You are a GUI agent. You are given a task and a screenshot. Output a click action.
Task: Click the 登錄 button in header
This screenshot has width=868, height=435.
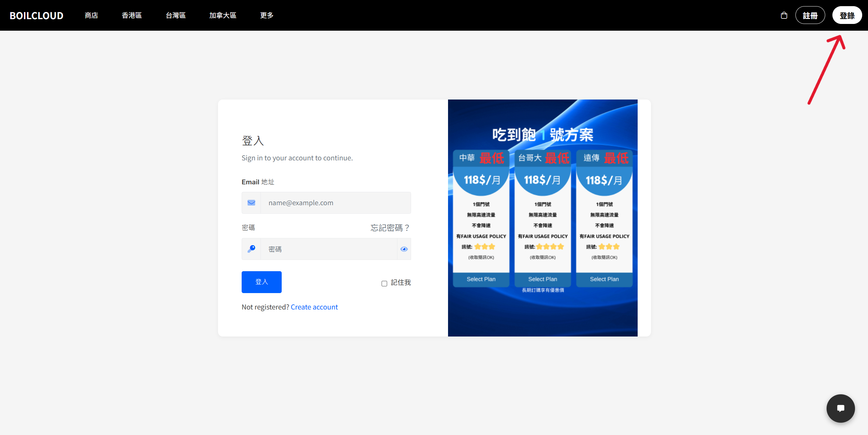pos(847,15)
